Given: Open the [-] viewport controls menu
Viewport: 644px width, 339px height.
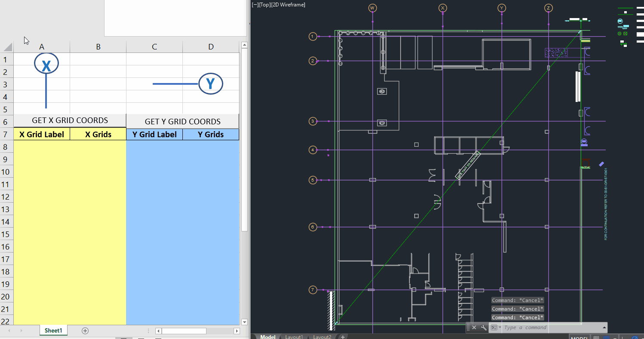Looking at the screenshot, I should 255,5.
